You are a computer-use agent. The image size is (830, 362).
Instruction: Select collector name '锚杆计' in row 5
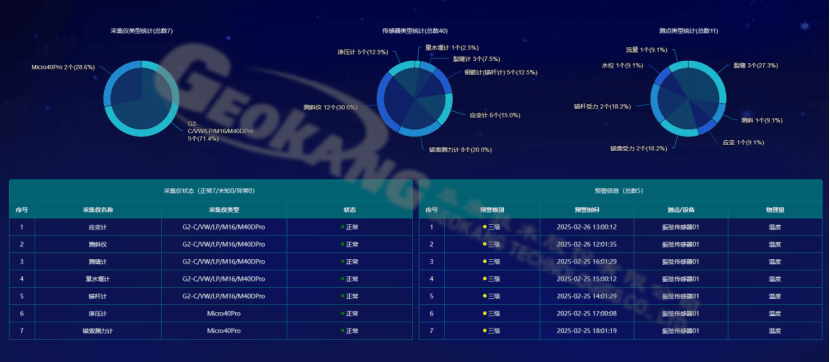click(x=97, y=296)
